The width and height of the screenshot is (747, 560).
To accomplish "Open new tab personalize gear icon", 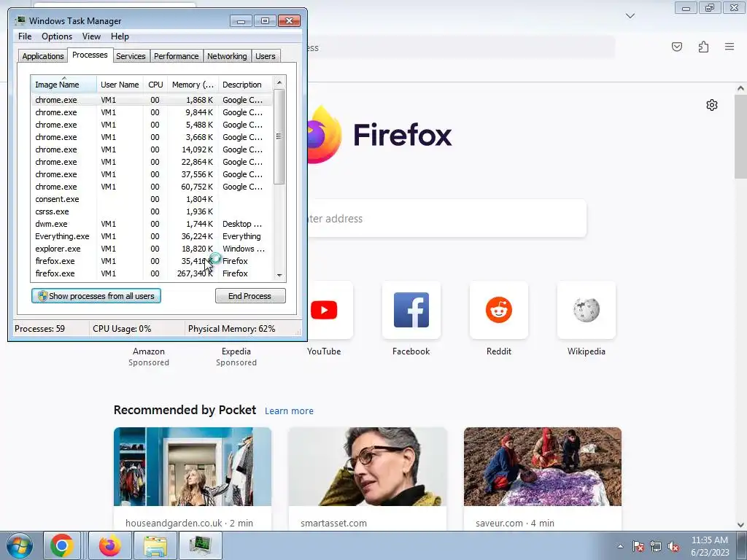I will 712,105.
